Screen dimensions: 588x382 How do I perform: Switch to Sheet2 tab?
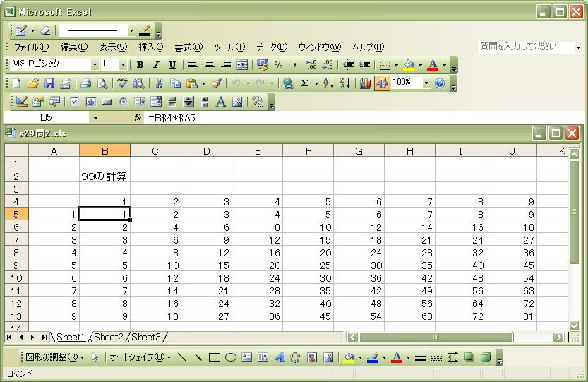(x=108, y=337)
